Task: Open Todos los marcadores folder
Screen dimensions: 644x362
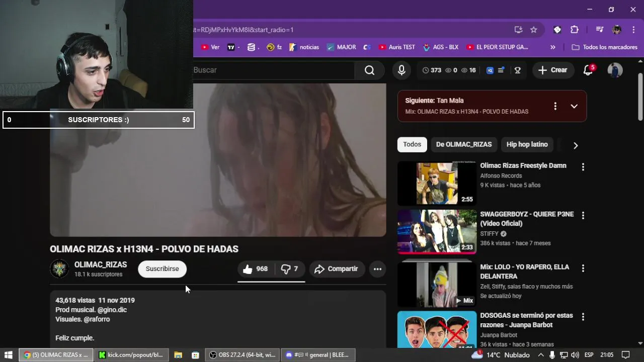Action: (x=605, y=47)
